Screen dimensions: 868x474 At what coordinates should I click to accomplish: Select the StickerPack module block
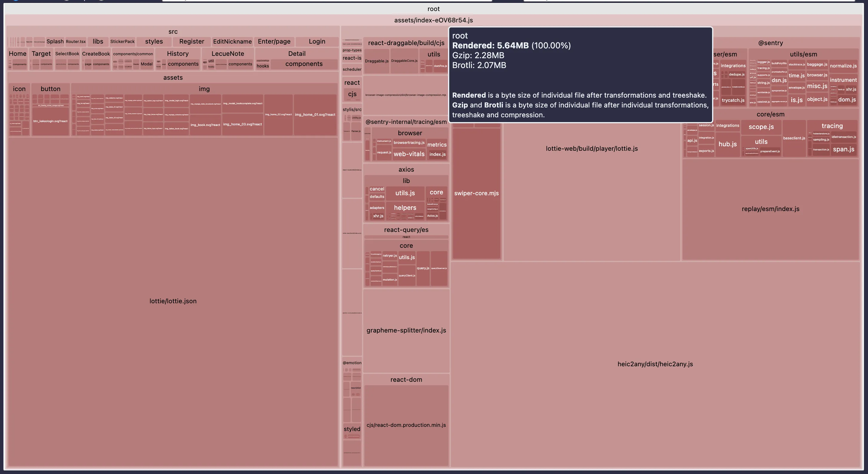[122, 41]
